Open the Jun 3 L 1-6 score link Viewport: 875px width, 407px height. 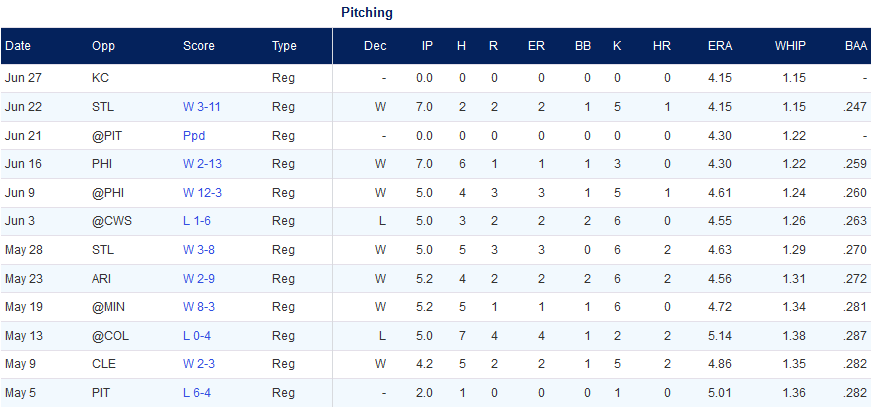point(197,222)
